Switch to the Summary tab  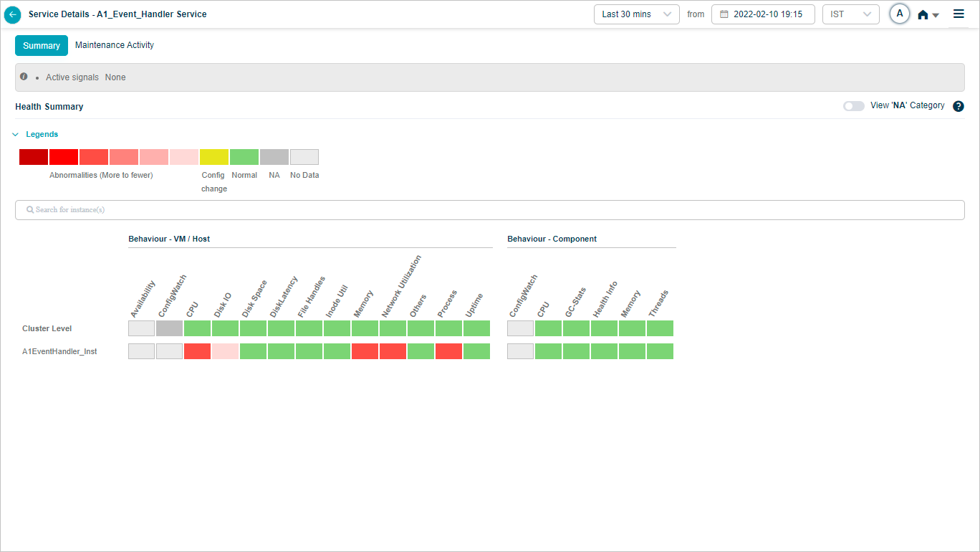pos(42,45)
